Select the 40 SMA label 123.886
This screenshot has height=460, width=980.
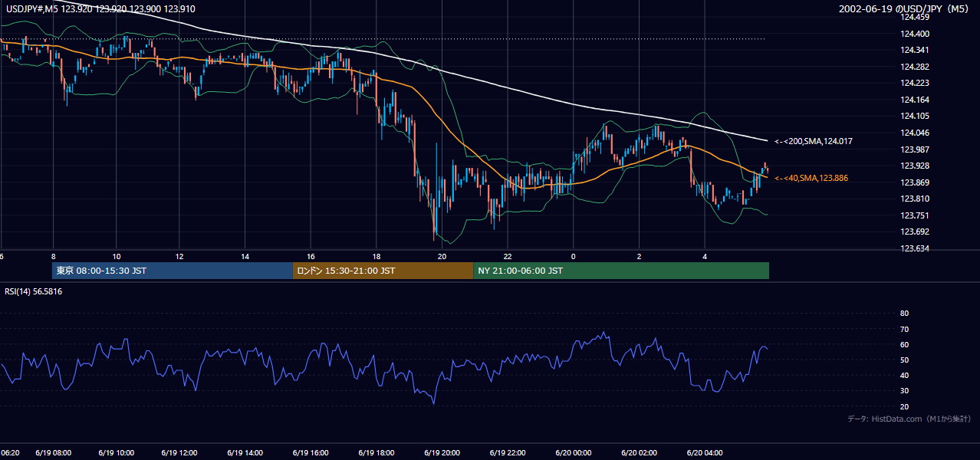click(x=811, y=178)
